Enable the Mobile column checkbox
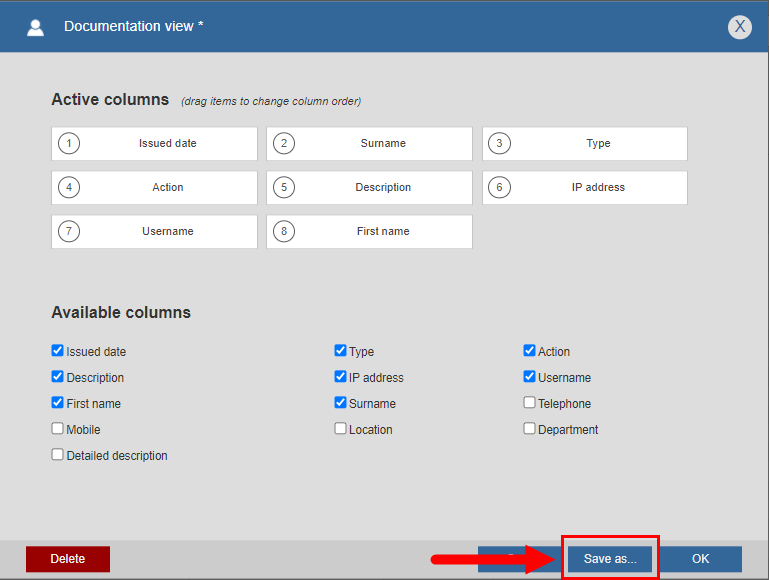Screen dimensions: 769x580 click(x=57, y=428)
